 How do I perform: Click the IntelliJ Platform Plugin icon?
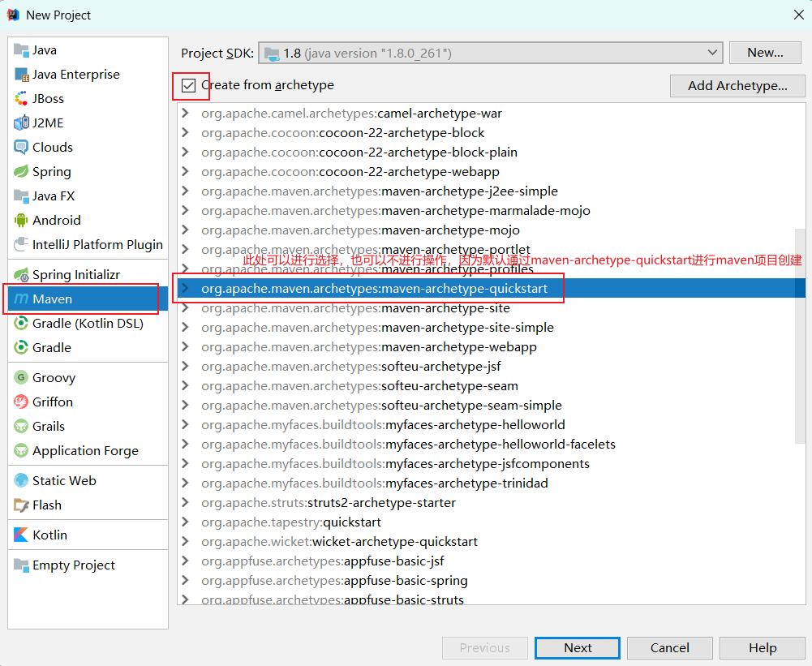pyautogui.click(x=21, y=245)
